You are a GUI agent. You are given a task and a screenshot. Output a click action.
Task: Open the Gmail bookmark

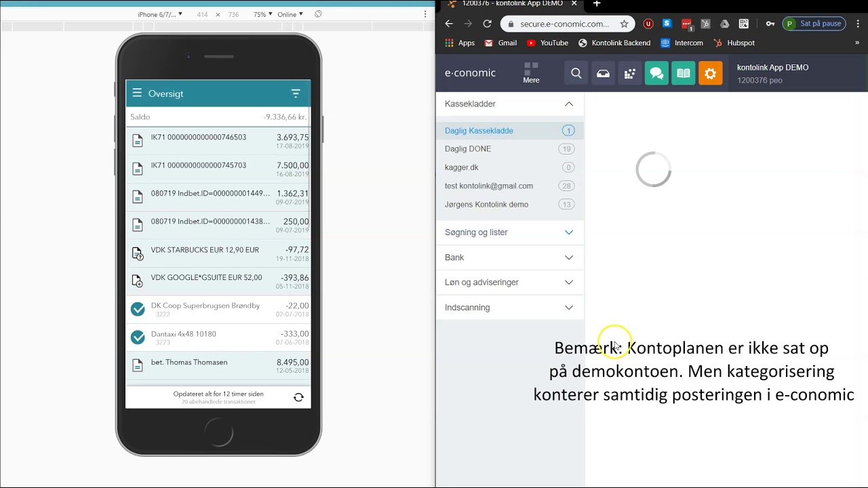(500, 43)
